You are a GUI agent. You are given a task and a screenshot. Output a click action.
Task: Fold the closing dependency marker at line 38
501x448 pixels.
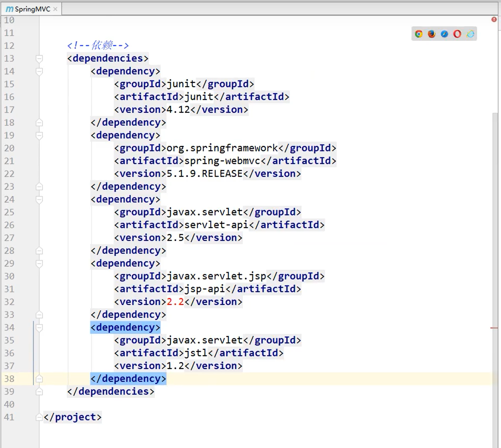(39, 379)
